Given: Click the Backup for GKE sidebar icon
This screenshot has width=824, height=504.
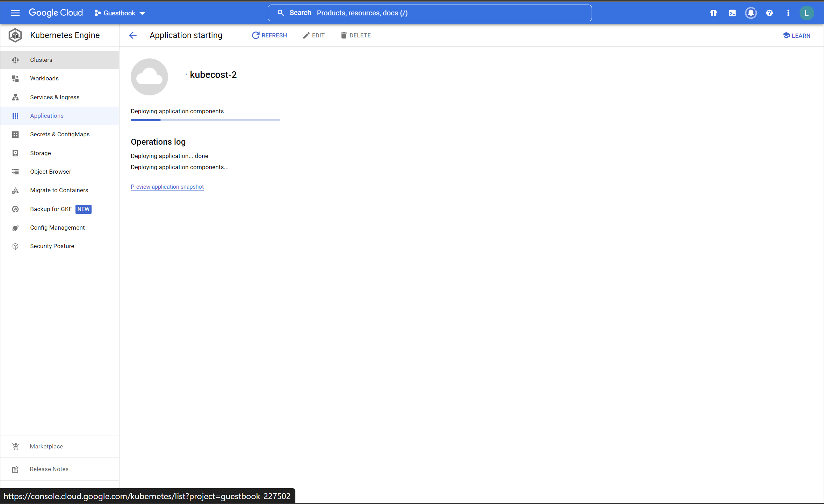Looking at the screenshot, I should point(16,209).
